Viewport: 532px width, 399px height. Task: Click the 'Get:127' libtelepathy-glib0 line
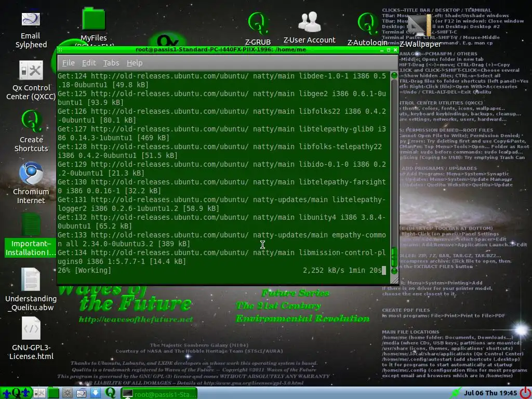pos(221,133)
